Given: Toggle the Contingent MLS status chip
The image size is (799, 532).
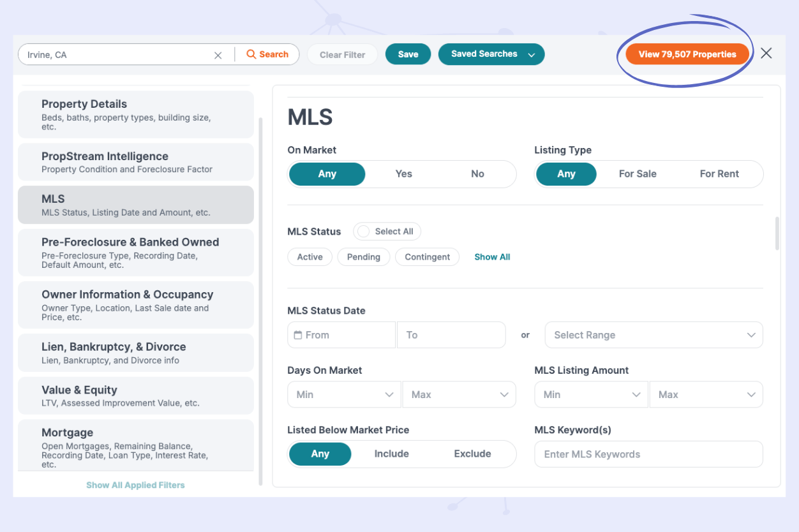Looking at the screenshot, I should tap(427, 256).
